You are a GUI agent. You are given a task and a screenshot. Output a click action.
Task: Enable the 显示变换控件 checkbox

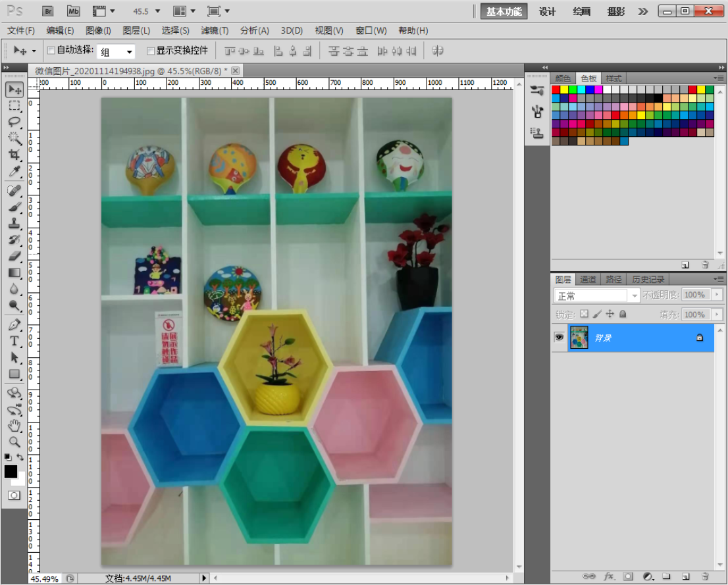click(151, 51)
